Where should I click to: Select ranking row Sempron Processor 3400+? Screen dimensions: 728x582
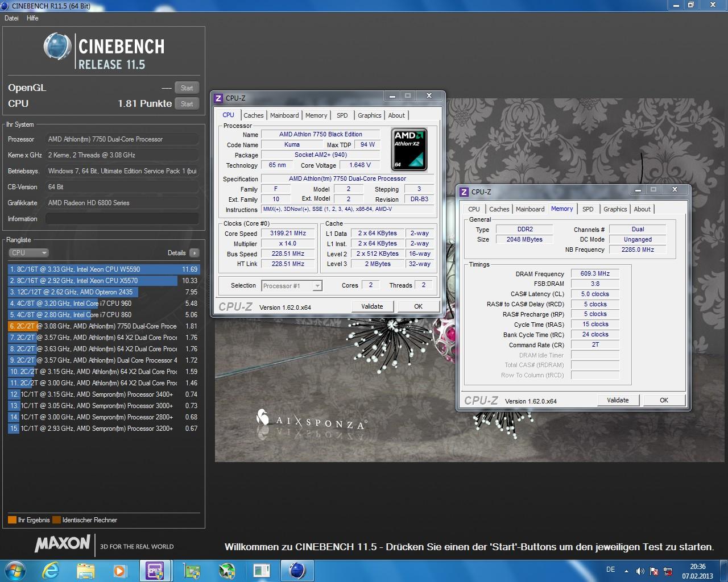click(x=104, y=394)
